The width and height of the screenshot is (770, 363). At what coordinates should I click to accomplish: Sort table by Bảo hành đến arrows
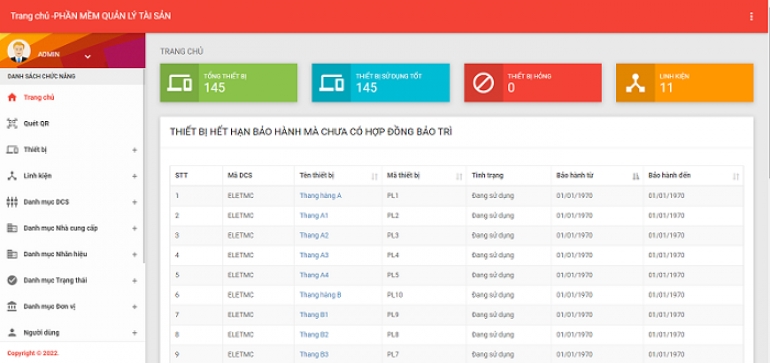pyautogui.click(x=736, y=176)
